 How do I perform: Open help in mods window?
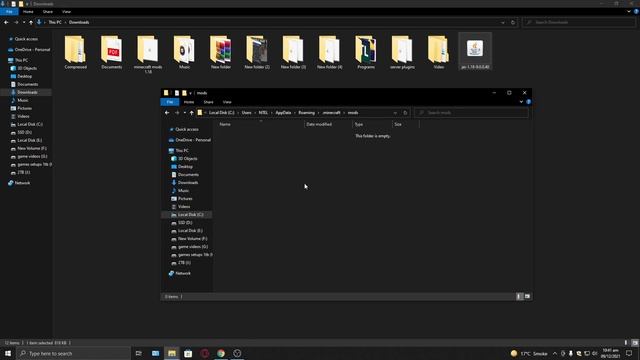pyautogui.click(x=529, y=102)
